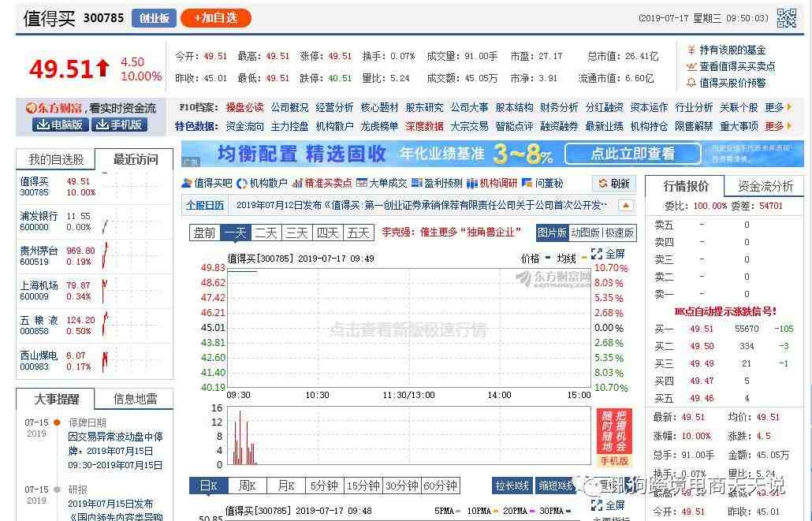The width and height of the screenshot is (812, 521).
Task: Select 四天 chart range
Action: 328,233
